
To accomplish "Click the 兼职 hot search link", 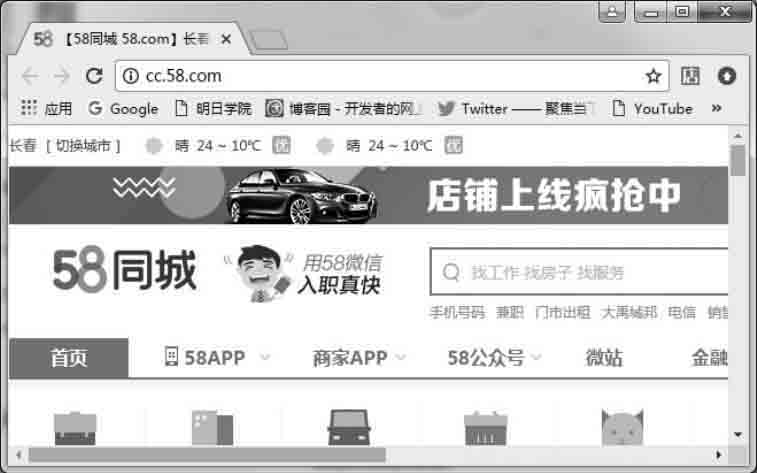I will (510, 313).
